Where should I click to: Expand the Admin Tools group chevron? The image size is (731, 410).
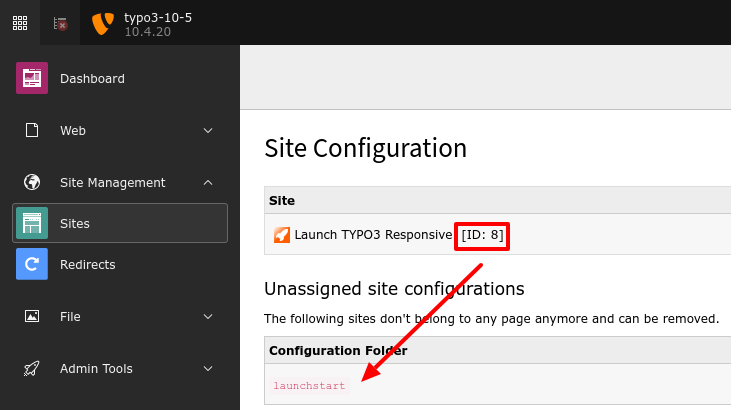coord(208,368)
